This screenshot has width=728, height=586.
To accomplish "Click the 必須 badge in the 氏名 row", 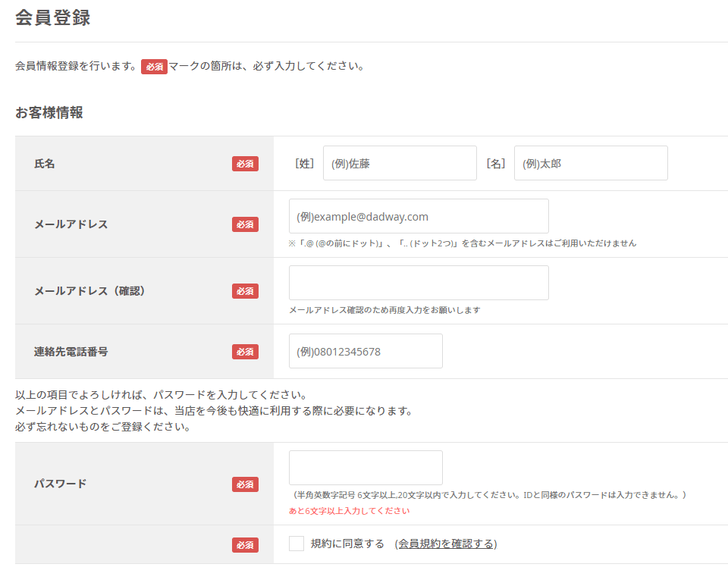I will coord(245,164).
